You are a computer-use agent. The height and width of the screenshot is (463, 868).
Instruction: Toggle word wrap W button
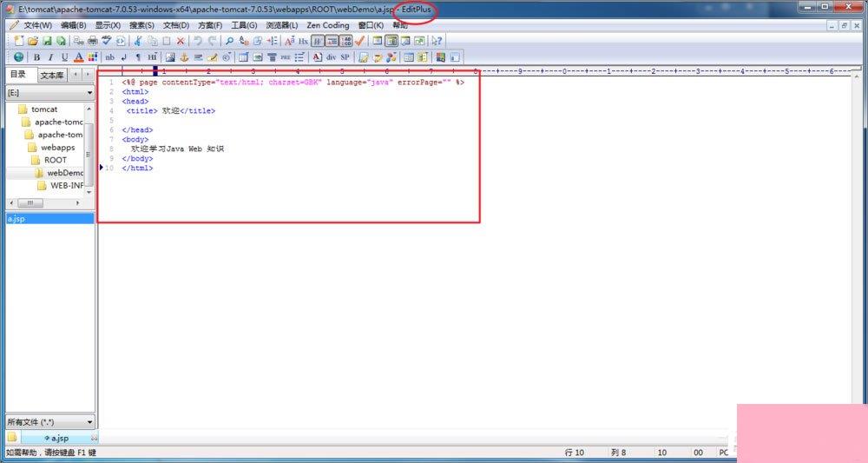point(317,41)
